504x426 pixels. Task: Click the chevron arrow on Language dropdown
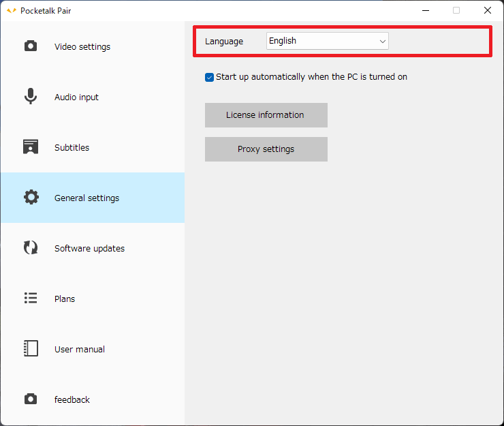pyautogui.click(x=382, y=41)
